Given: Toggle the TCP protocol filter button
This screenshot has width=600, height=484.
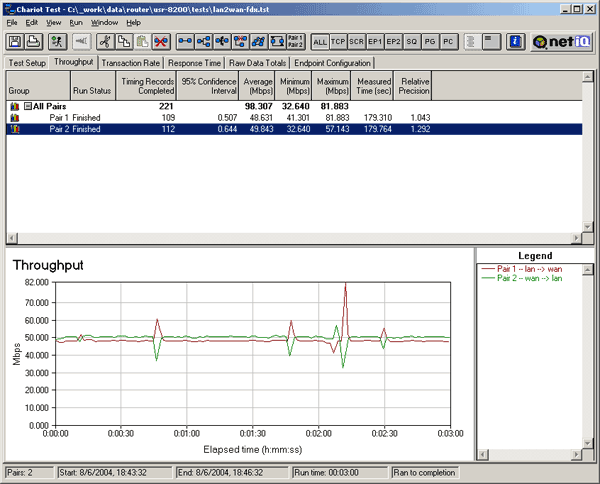Looking at the screenshot, I should pyautogui.click(x=338, y=42).
